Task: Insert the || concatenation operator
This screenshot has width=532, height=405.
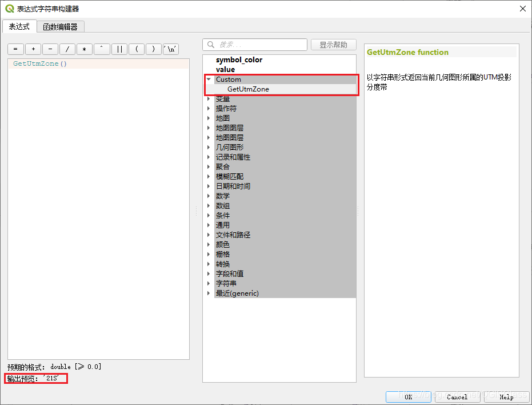Action: click(119, 49)
